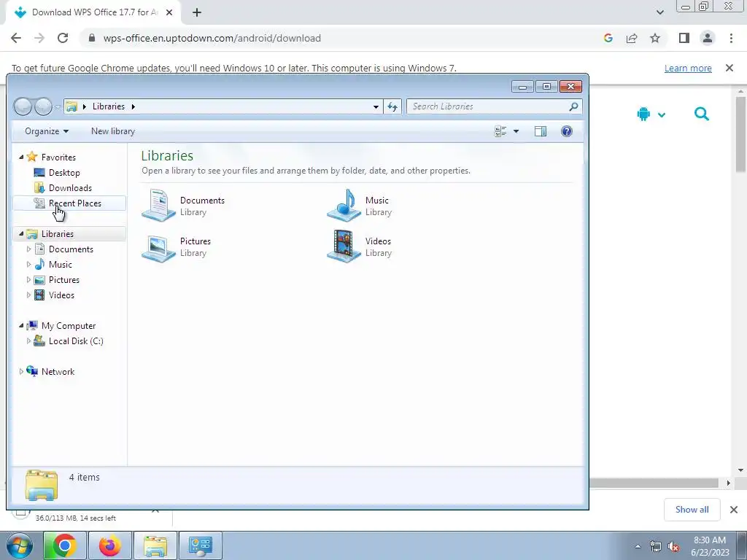This screenshot has width=747, height=560.
Task: Open the Chrome profile avatar
Action: coord(708,38)
